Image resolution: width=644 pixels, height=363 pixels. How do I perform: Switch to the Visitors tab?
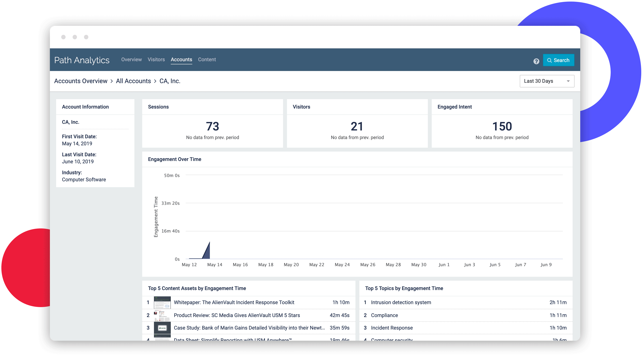[156, 59]
